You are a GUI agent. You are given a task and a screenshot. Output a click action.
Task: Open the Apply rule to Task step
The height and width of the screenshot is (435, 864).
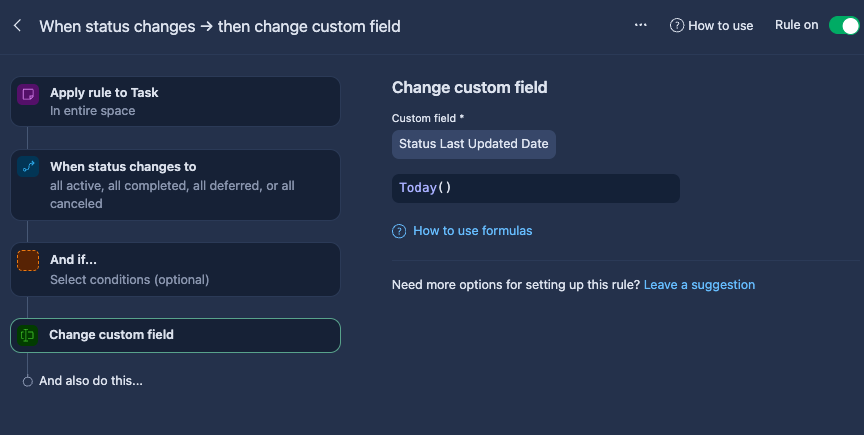175,101
